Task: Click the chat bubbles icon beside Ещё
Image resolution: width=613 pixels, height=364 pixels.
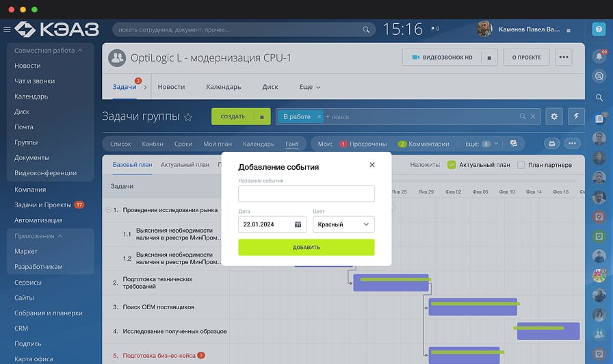Action: point(514,144)
